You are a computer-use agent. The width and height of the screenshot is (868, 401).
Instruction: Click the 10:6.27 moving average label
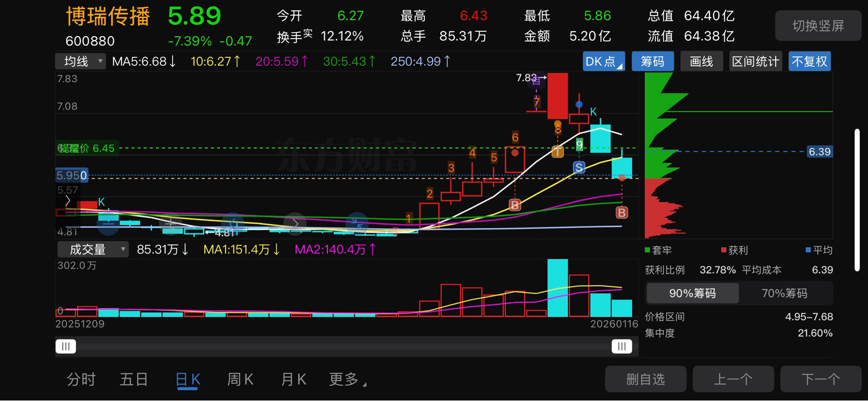click(216, 62)
